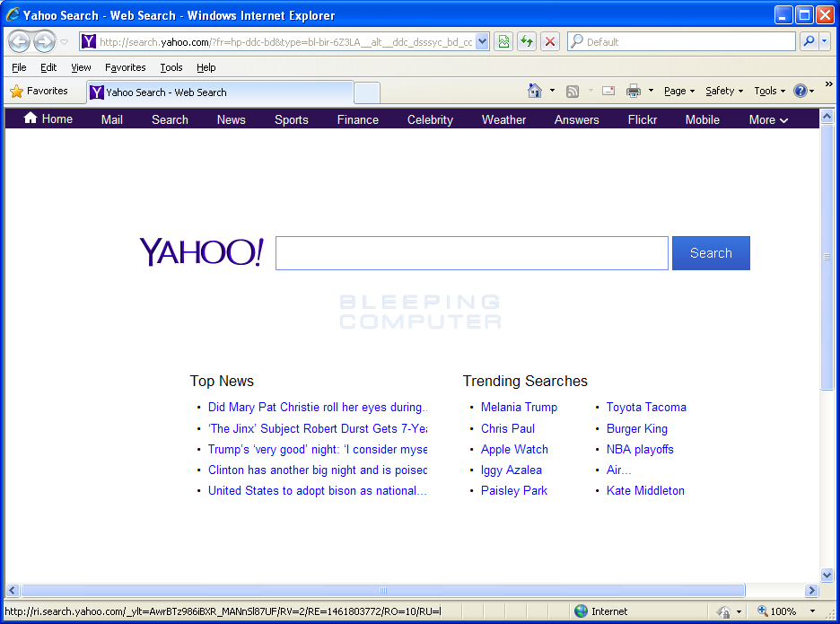The height and width of the screenshot is (624, 840).
Task: Expand the zoom level dropdown arrow
Action: pyautogui.click(x=812, y=611)
